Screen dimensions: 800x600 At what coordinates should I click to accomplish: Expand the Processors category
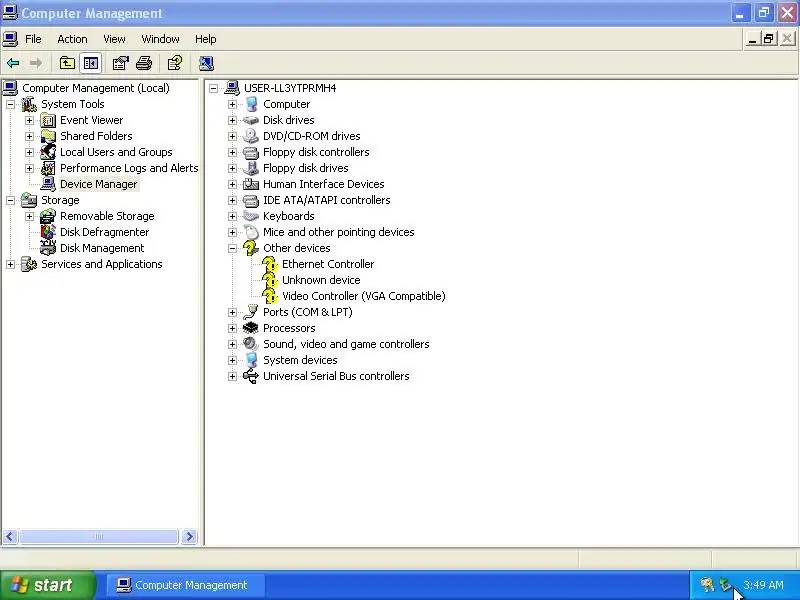point(232,329)
